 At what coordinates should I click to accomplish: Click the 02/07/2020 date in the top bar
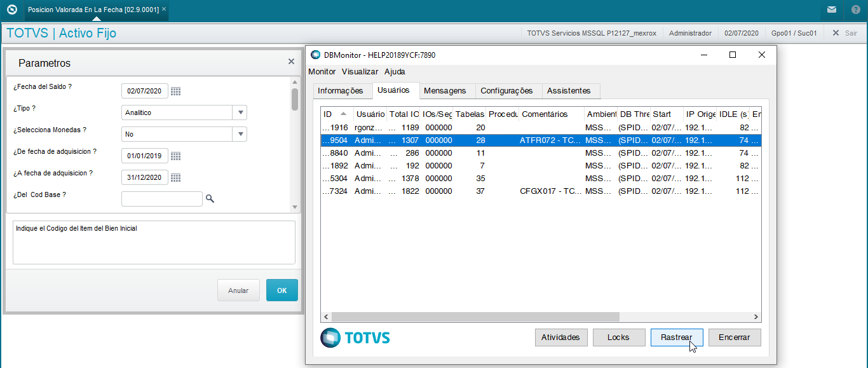(742, 33)
